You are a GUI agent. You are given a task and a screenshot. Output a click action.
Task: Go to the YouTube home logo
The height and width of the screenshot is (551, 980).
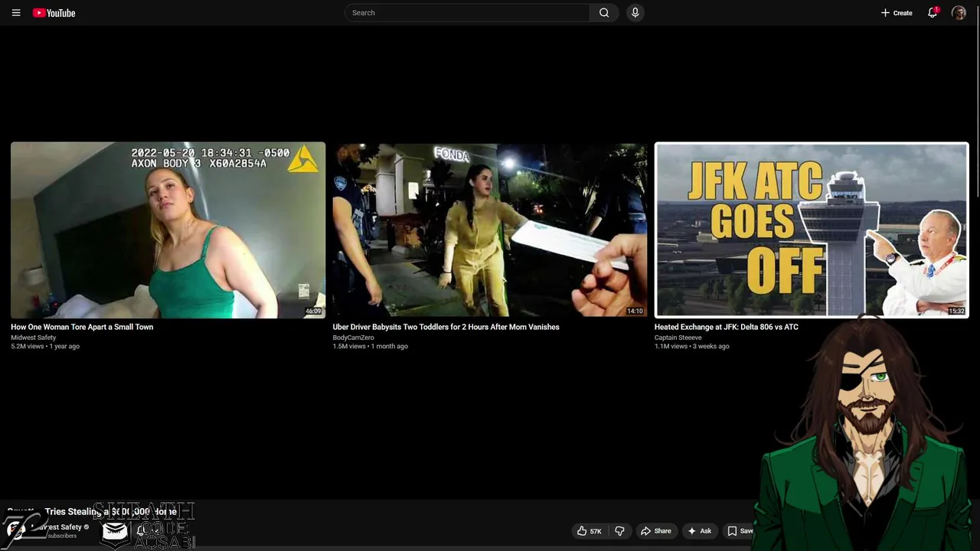(54, 13)
